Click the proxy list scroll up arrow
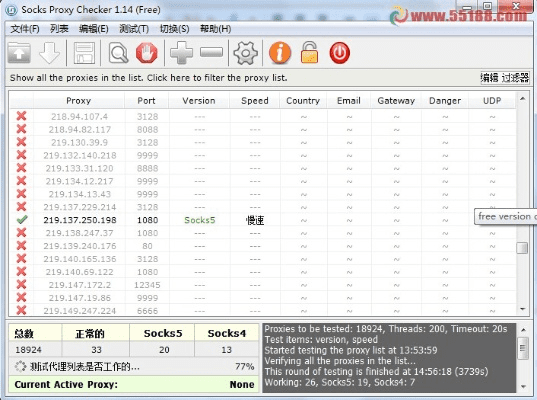Screen dimensions: 537x400 (523, 99)
